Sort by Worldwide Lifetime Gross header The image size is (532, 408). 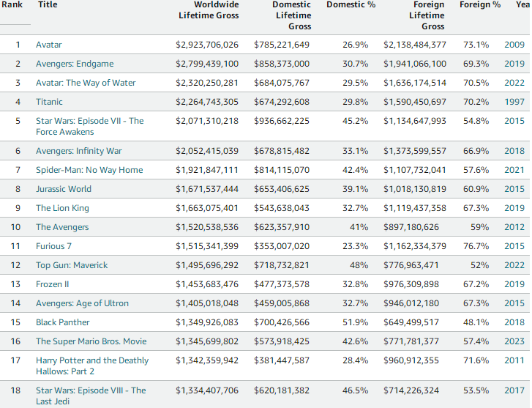(209, 10)
